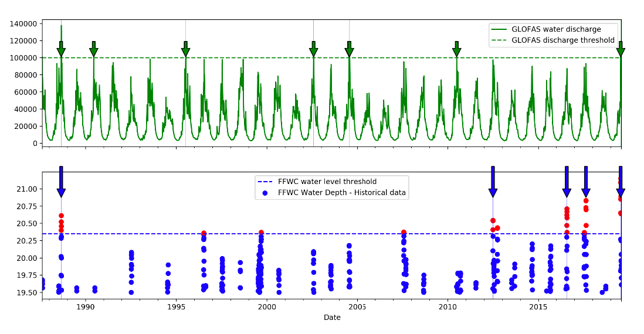This screenshot has width=644, height=334.
Task: Select the blue arrow near year 2012
Action: click(x=493, y=182)
